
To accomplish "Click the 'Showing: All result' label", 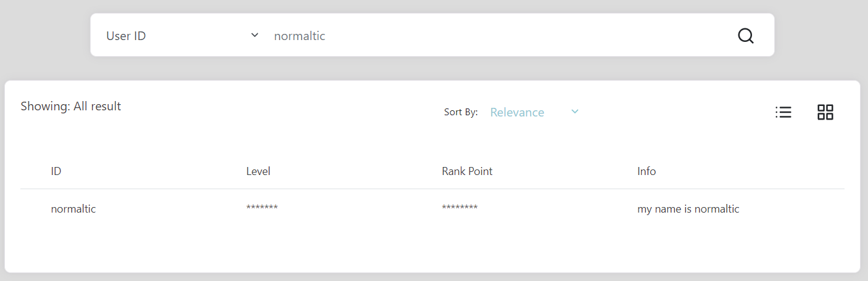I will click(x=71, y=106).
